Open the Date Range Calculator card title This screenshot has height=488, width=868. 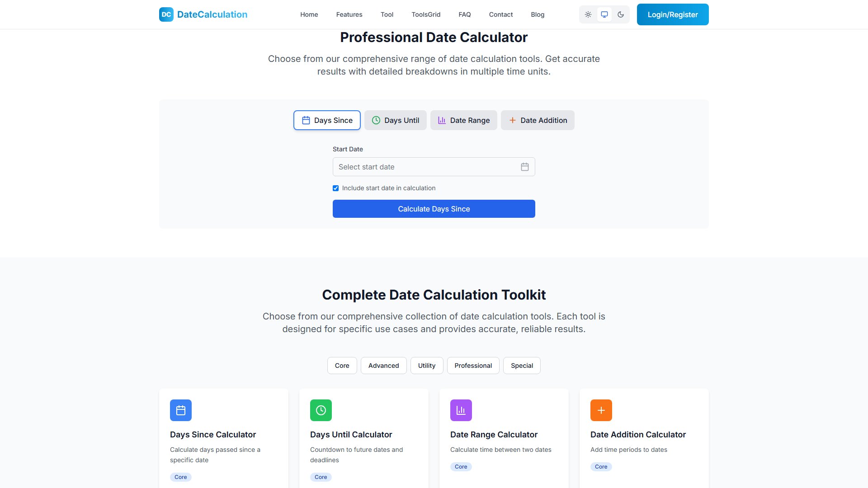click(494, 435)
